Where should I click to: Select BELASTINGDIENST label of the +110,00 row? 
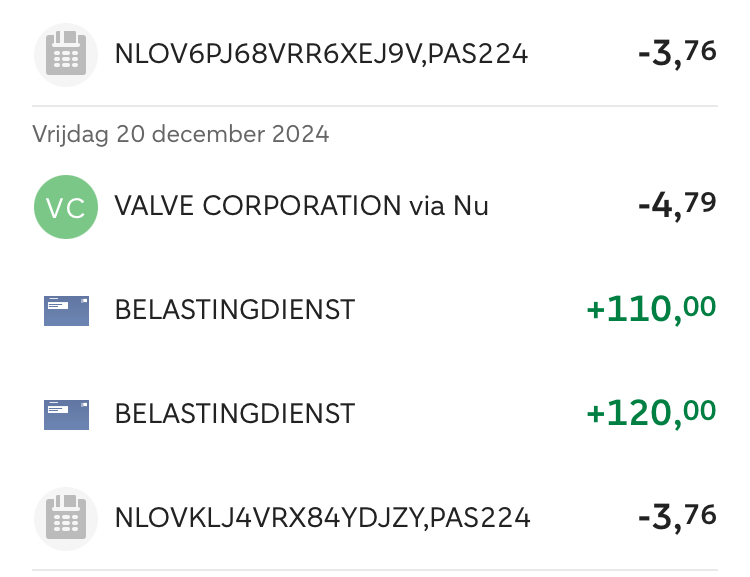(x=235, y=311)
